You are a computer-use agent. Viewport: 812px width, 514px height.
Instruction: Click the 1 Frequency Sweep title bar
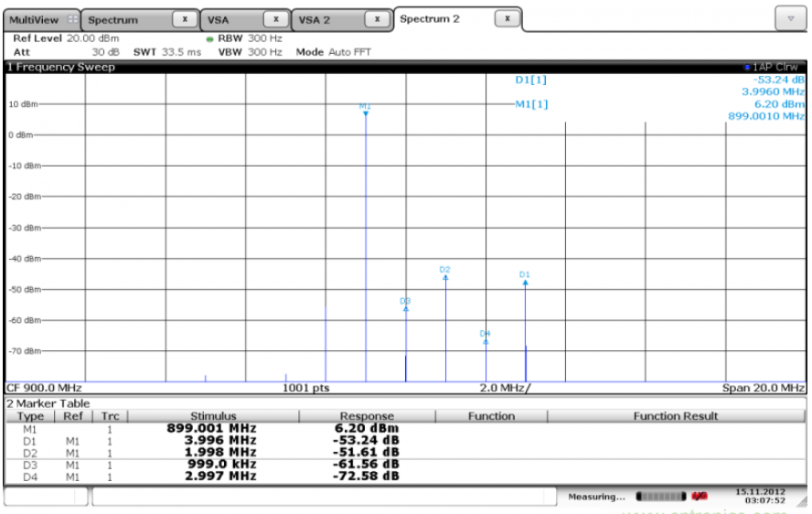pyautogui.click(x=405, y=67)
